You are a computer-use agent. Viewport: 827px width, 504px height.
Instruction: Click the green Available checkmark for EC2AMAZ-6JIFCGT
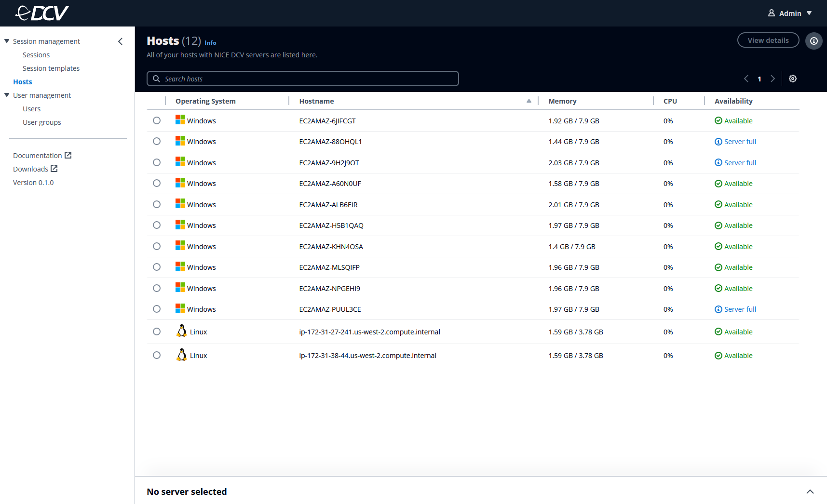click(718, 120)
